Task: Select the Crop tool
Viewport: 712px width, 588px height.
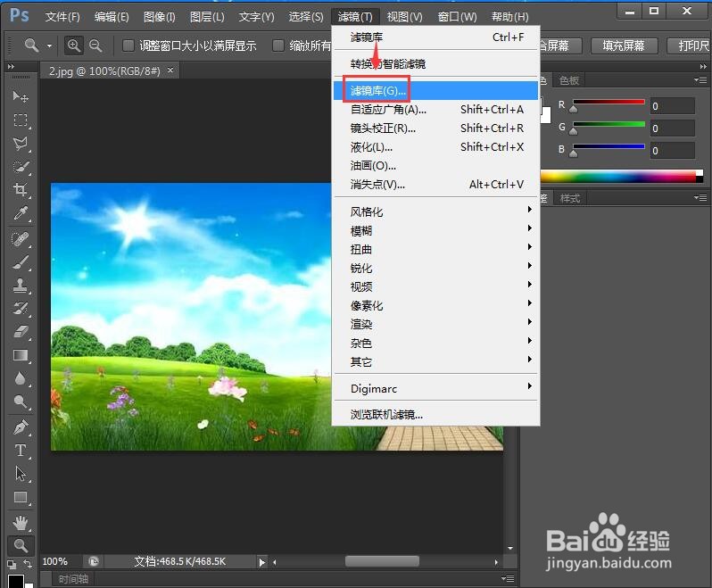Action: click(x=20, y=190)
